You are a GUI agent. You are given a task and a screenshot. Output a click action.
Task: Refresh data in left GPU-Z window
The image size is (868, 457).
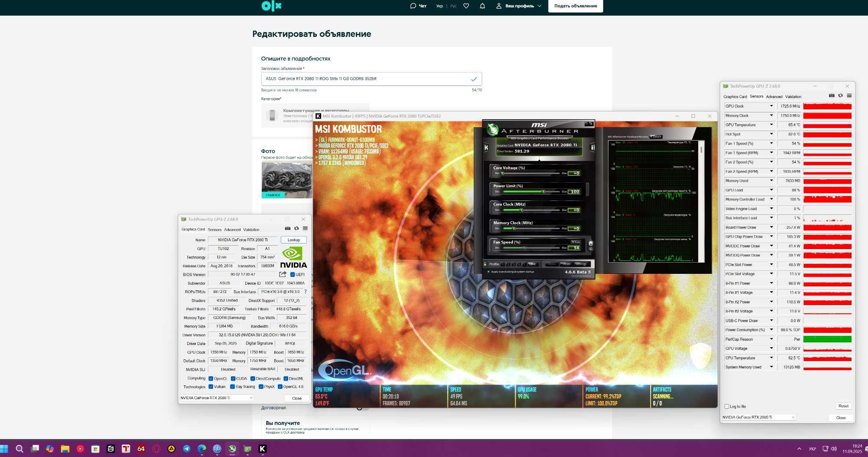[296, 228]
